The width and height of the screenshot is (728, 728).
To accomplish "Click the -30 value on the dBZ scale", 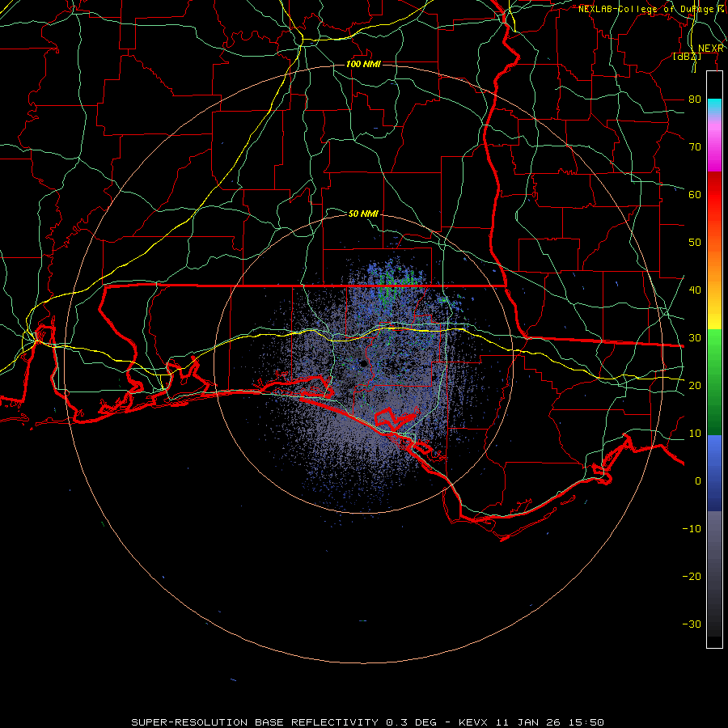I will 692,624.
